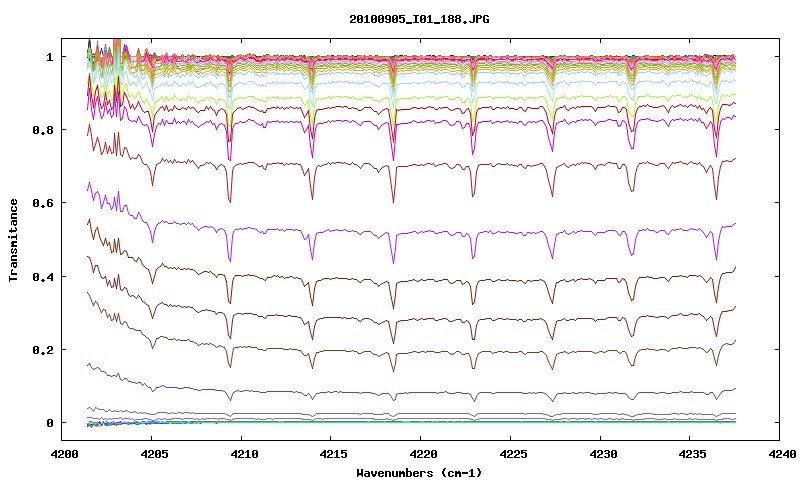Image resolution: width=800 pixels, height=480 pixels.
Task: Click the 4200 x-axis tick label
Action: (66, 454)
